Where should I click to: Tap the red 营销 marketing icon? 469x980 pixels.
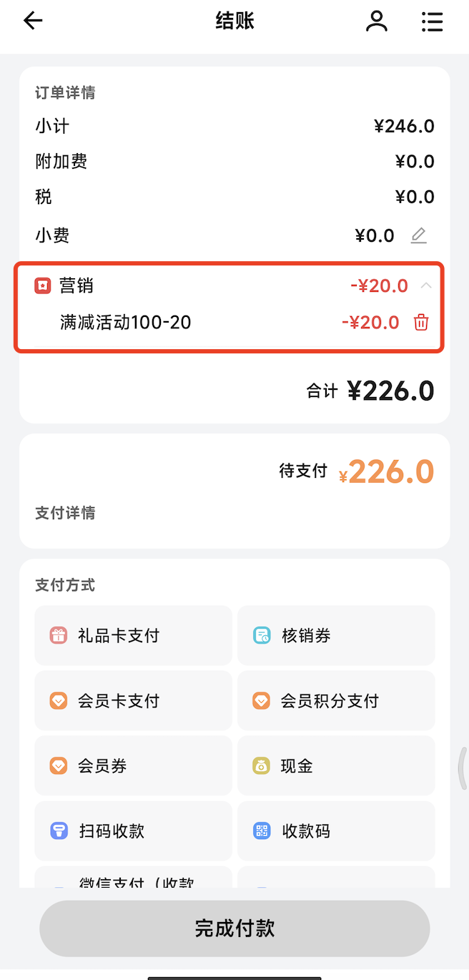click(x=44, y=286)
